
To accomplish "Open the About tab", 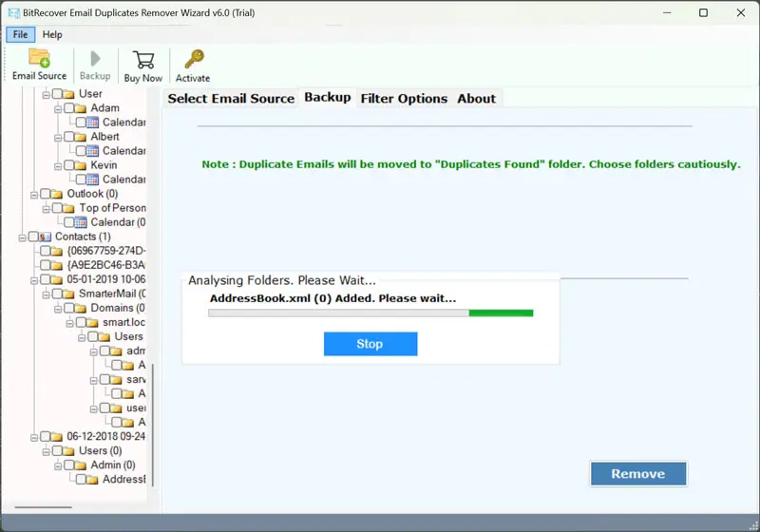I will click(x=477, y=99).
